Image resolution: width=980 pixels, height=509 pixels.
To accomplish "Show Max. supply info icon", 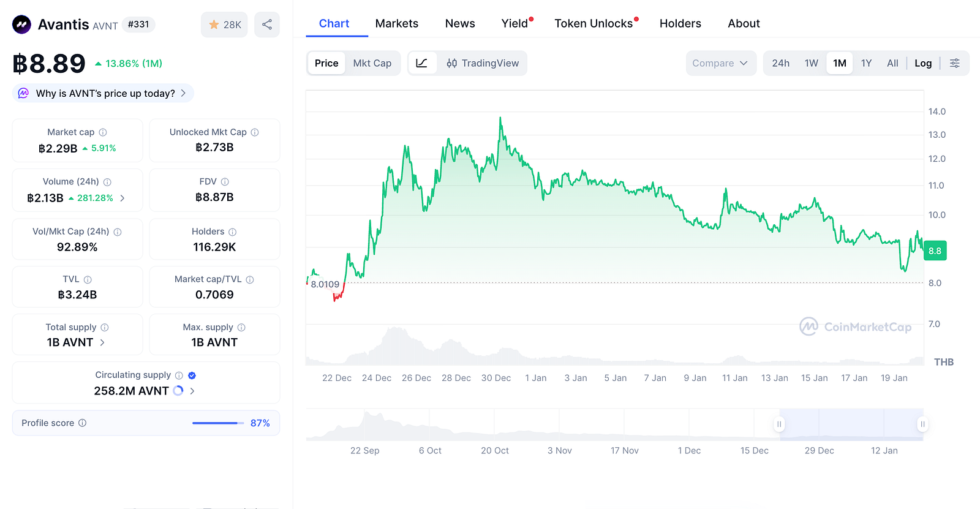I will 241,328.
